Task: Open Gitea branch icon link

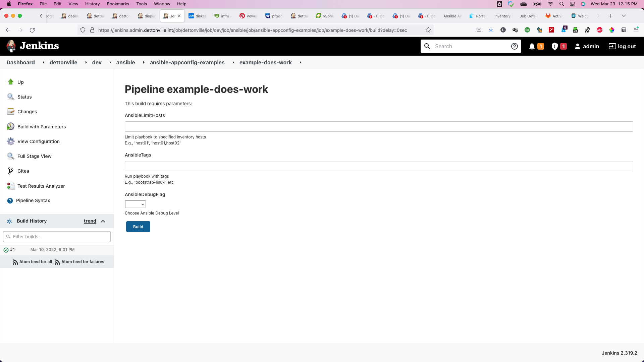Action: (11, 171)
